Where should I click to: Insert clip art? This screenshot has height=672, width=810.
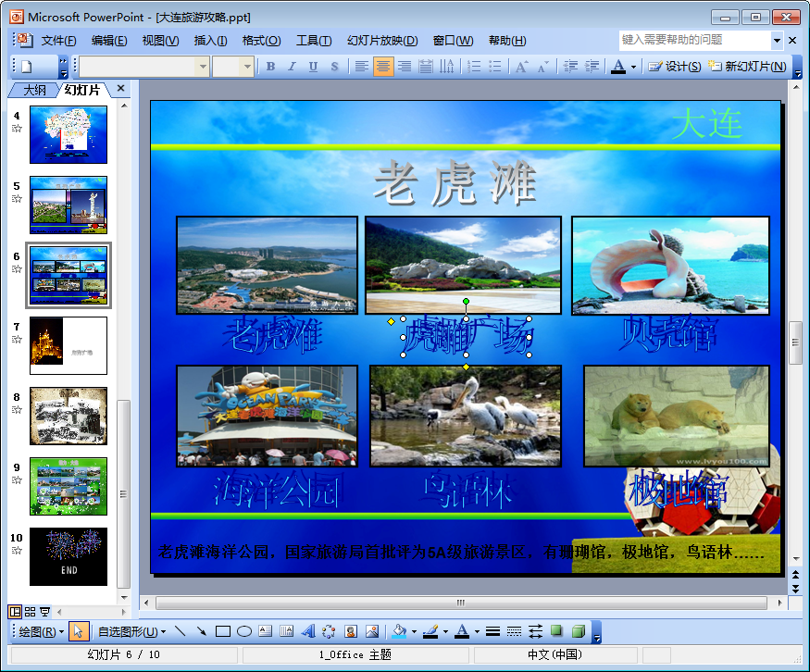(351, 631)
